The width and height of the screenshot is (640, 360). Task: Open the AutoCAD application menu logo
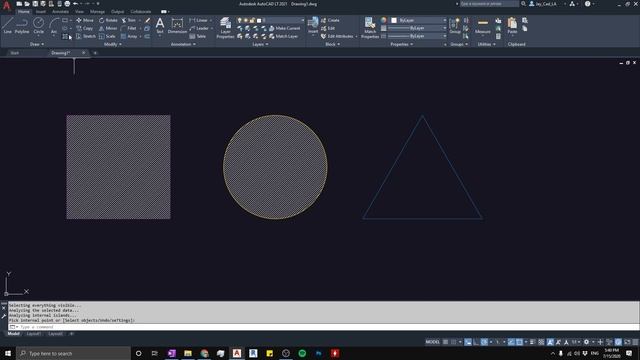click(7, 5)
